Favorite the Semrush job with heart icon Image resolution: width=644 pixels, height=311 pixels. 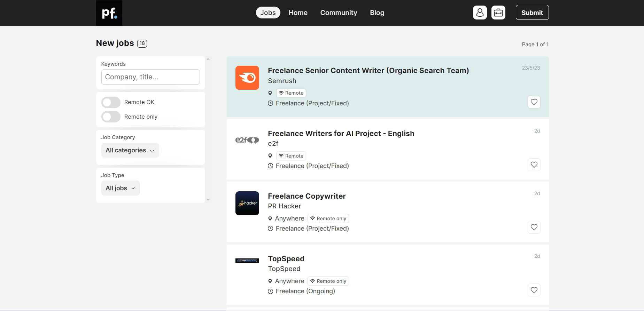(x=534, y=102)
